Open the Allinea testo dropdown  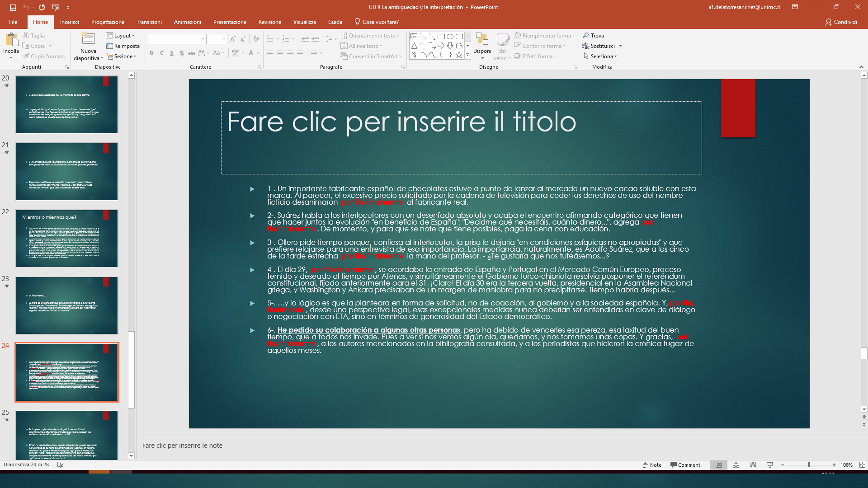pos(361,46)
